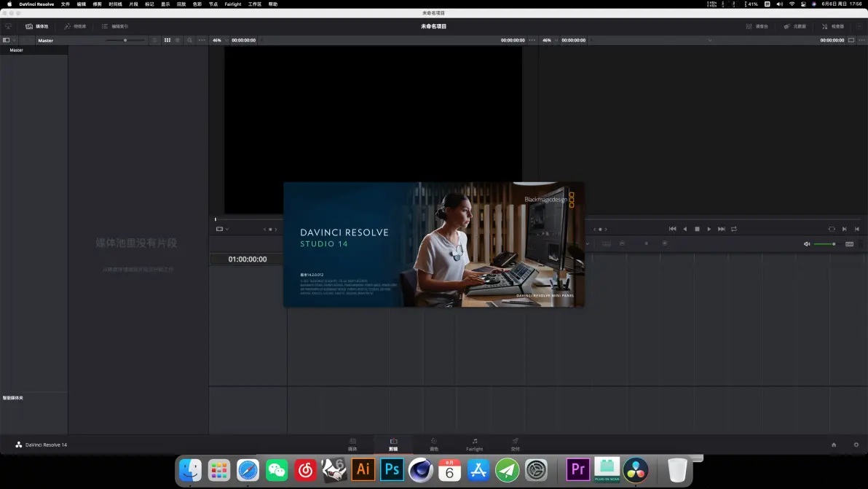Open the 时间线 Timeline menu
The image size is (868, 489).
tap(115, 4)
